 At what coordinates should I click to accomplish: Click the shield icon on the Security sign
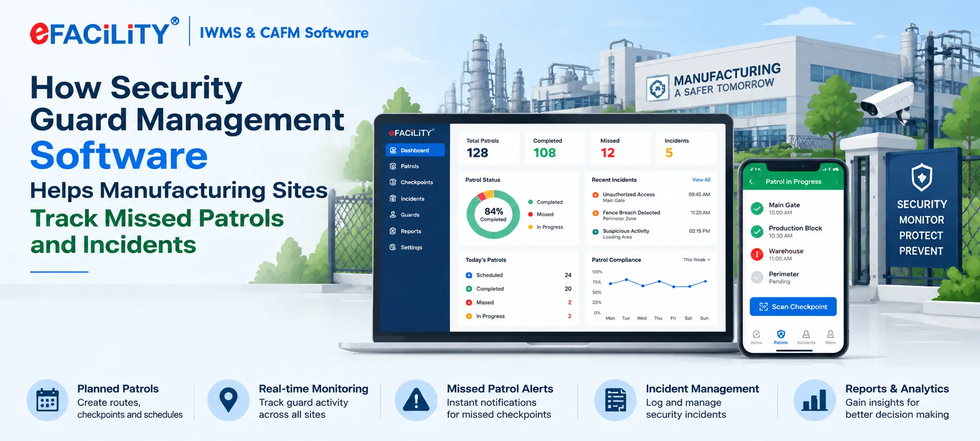[922, 177]
